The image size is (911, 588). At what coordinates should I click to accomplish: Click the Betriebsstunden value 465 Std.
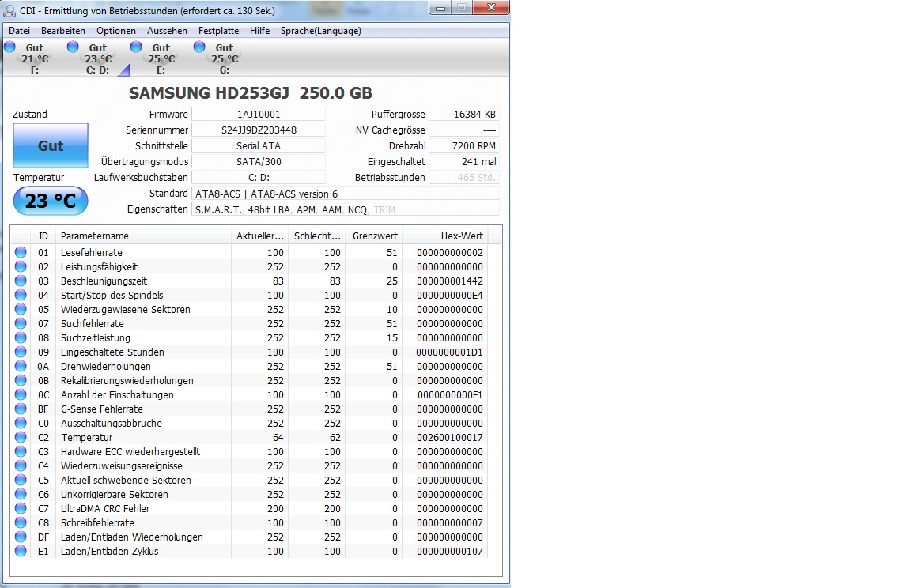[463, 177]
